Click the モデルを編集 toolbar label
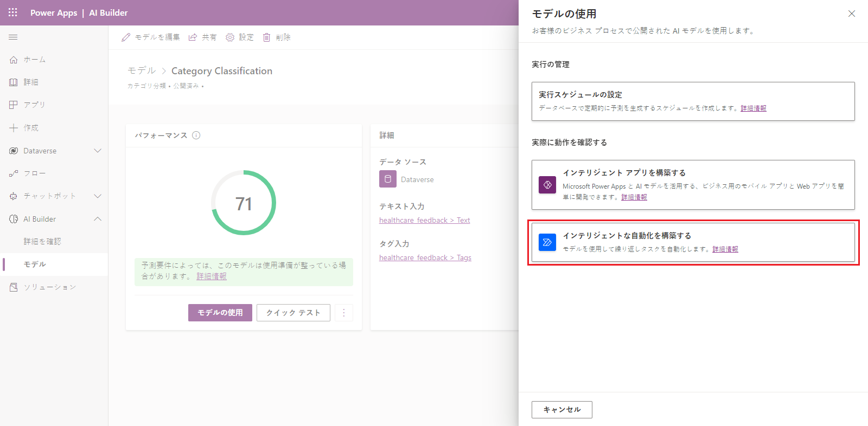868x426 pixels. pos(157,37)
